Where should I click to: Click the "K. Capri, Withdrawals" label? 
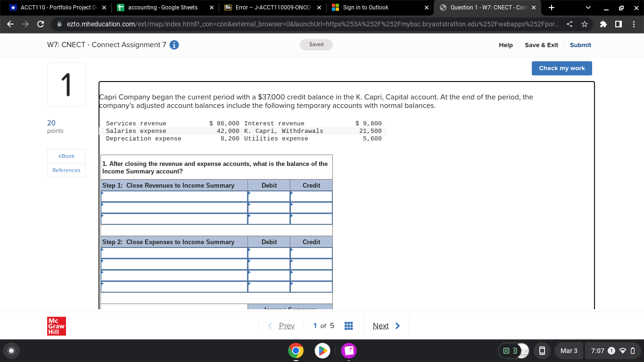click(x=284, y=131)
